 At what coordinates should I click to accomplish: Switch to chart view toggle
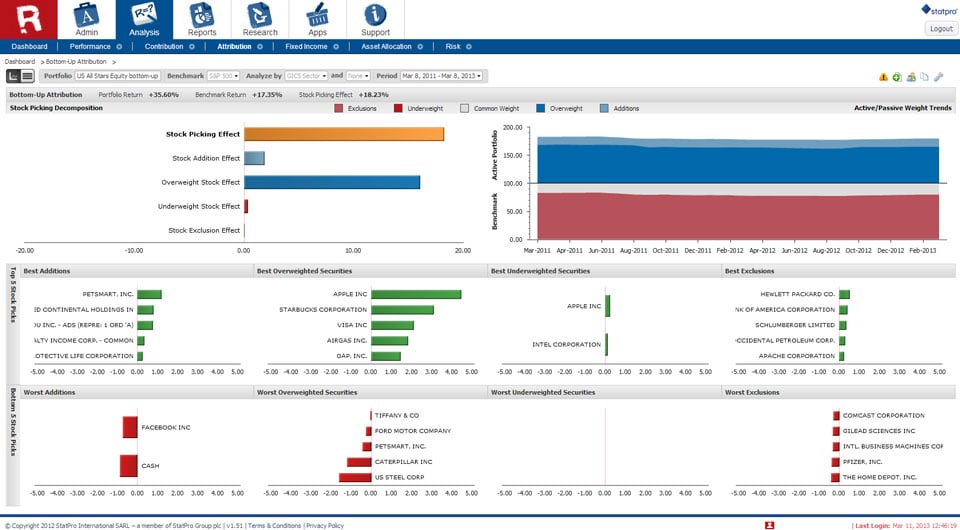pos(14,76)
